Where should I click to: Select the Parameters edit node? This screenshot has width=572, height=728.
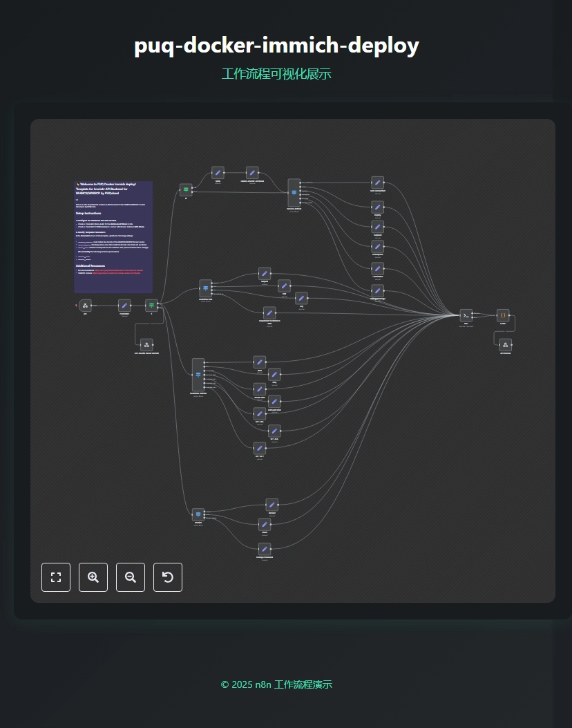pos(124,306)
